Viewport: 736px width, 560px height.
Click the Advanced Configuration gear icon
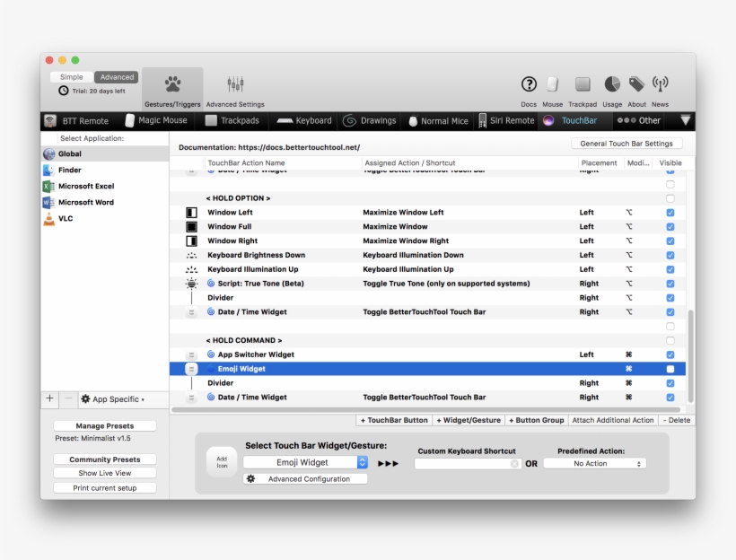point(252,479)
